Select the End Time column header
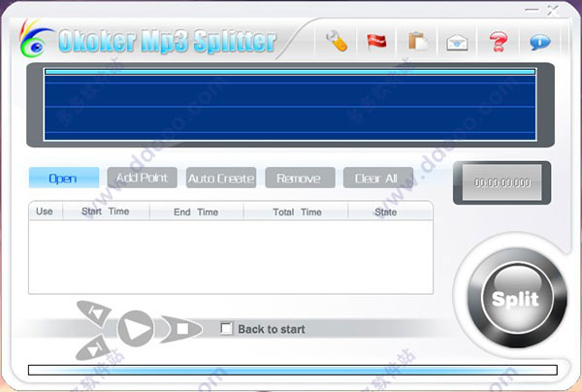 click(197, 212)
